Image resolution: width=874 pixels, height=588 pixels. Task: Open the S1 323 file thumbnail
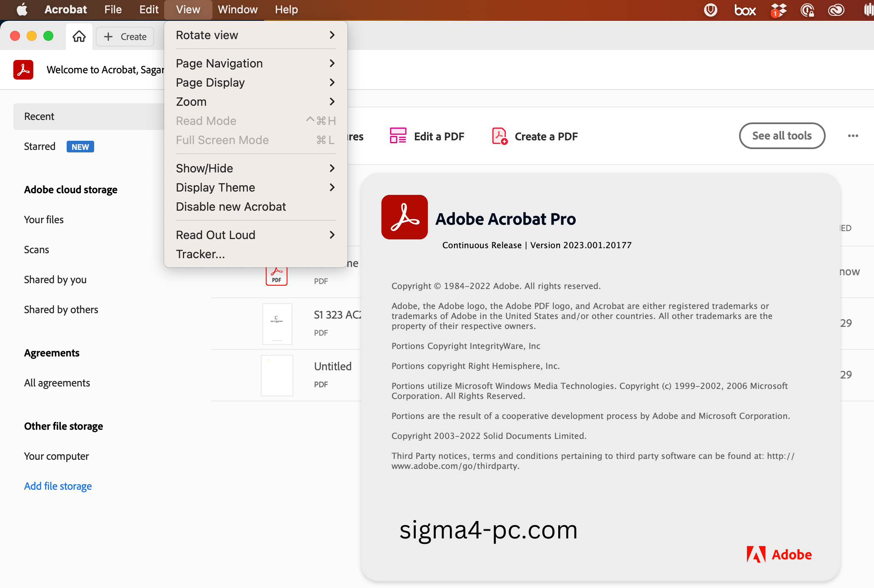(x=277, y=324)
